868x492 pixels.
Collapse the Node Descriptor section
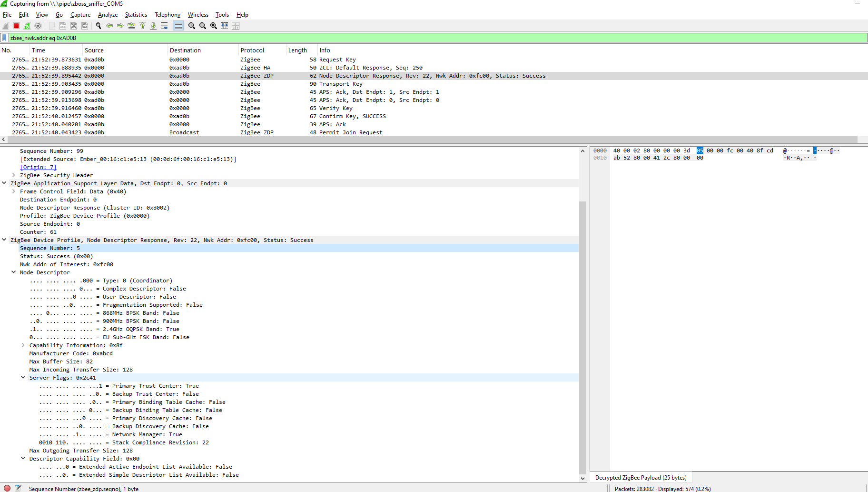pyautogui.click(x=14, y=272)
